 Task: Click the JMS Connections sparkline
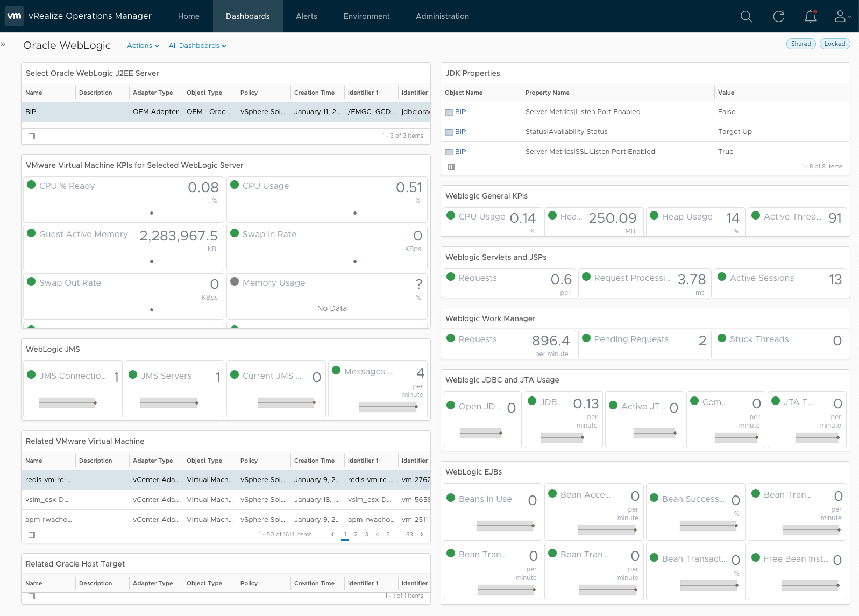click(x=67, y=402)
